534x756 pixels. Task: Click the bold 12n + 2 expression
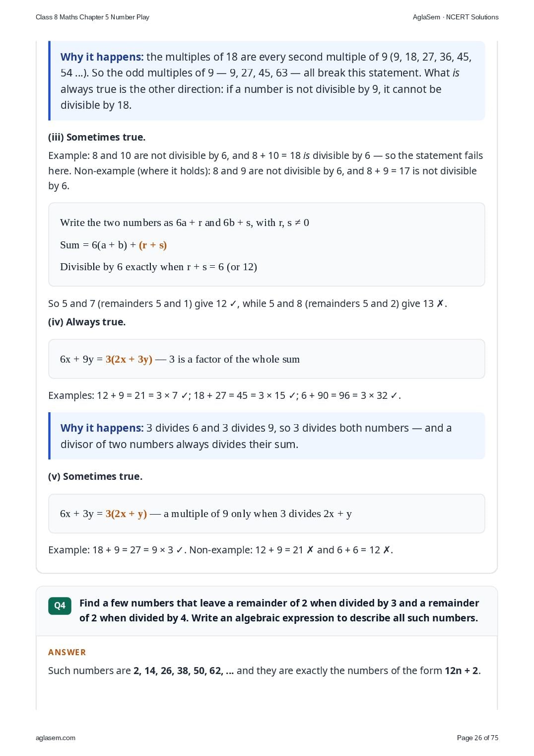tap(462, 671)
